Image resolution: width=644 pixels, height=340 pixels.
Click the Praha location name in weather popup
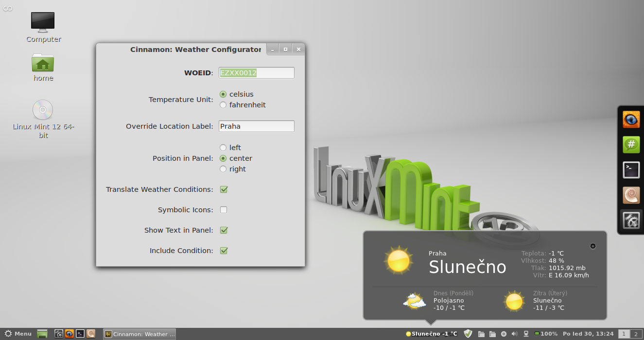(437, 253)
